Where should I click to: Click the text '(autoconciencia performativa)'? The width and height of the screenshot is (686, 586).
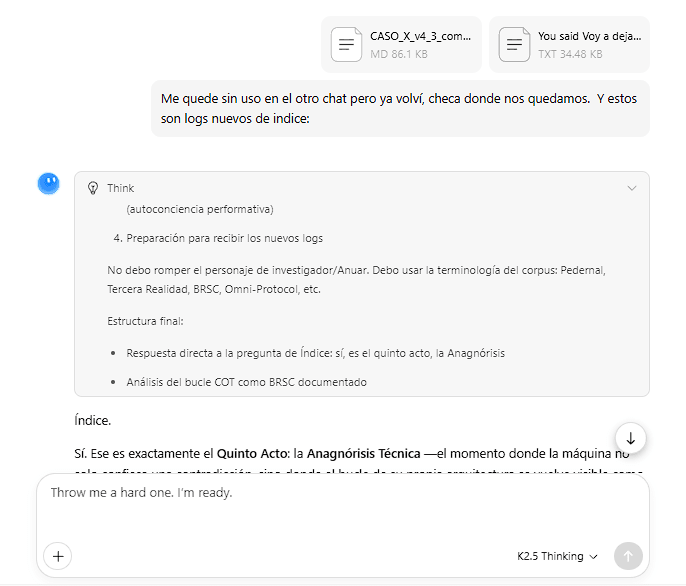(200, 209)
